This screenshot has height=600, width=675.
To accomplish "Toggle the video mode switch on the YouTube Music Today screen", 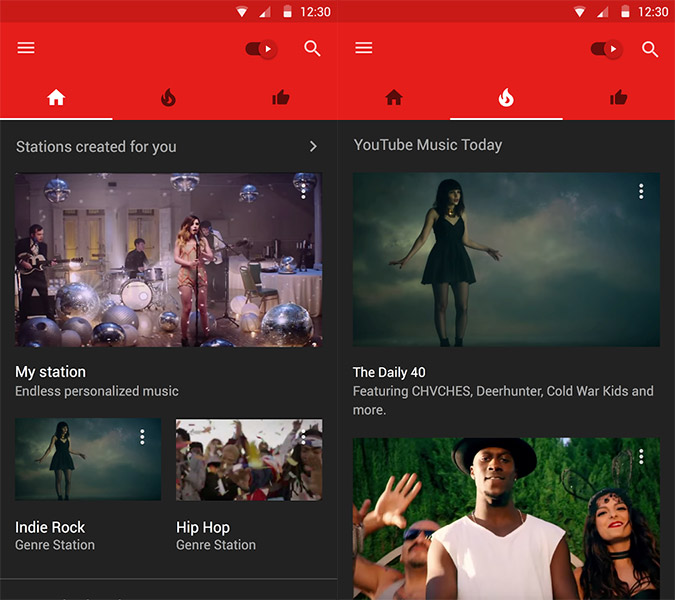I will pyautogui.click(x=606, y=49).
